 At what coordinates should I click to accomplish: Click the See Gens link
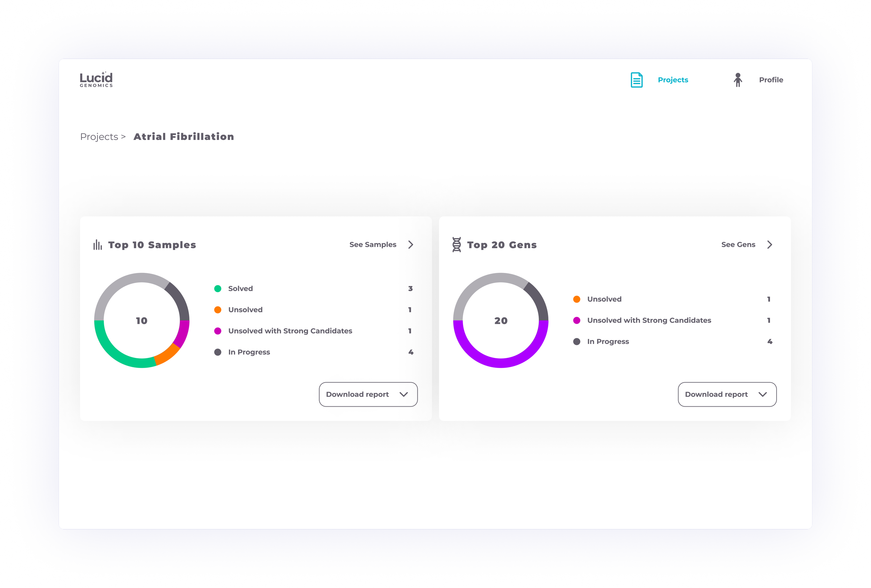(738, 244)
